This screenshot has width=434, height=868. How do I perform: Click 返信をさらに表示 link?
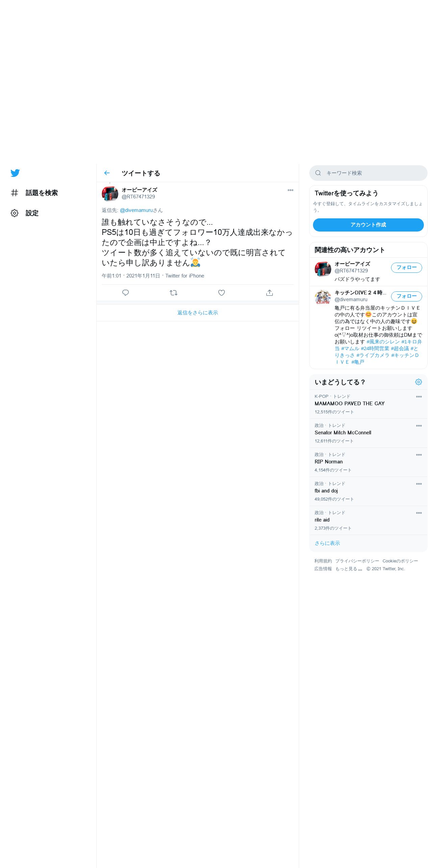[x=198, y=313]
